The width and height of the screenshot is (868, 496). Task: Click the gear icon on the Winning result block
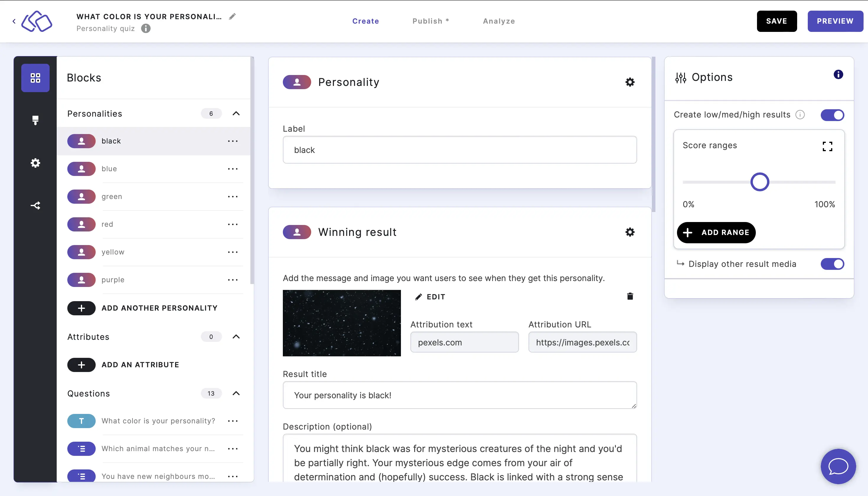click(629, 232)
